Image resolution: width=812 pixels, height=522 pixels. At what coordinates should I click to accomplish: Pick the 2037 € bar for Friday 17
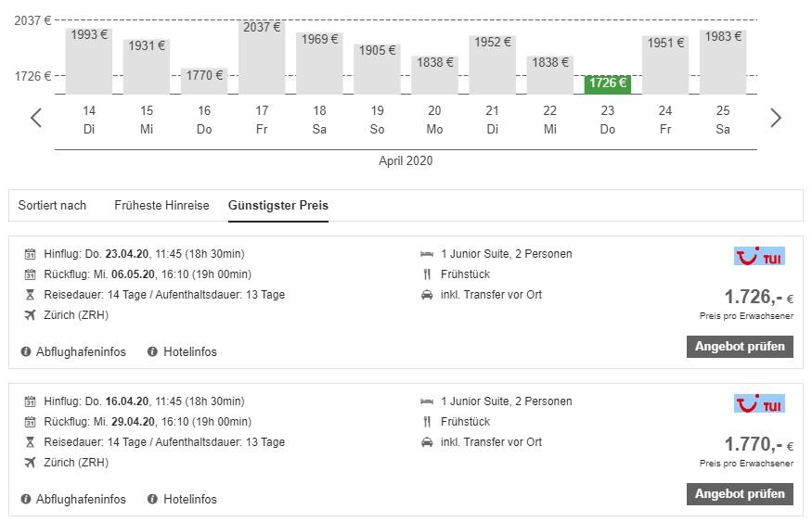[x=262, y=57]
